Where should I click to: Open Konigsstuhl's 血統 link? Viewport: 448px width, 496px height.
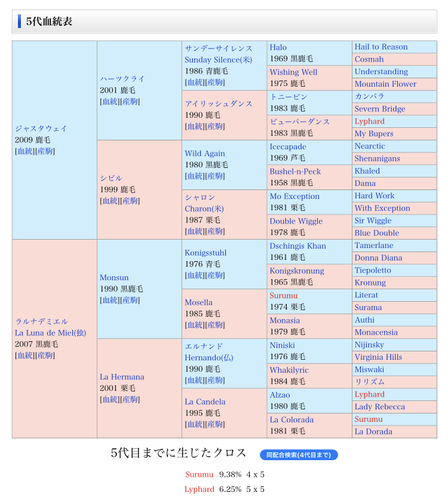pyautogui.click(x=195, y=275)
